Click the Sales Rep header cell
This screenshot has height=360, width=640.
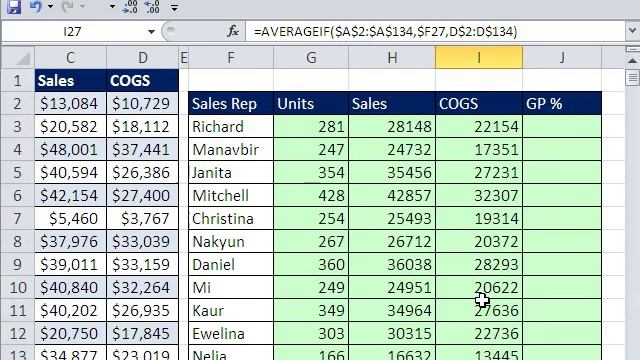pos(231,104)
